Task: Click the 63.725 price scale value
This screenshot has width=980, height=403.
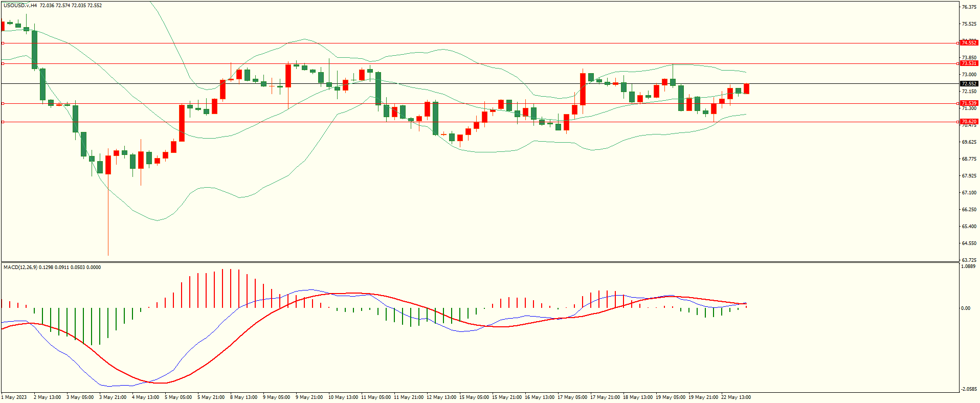Action: click(969, 260)
